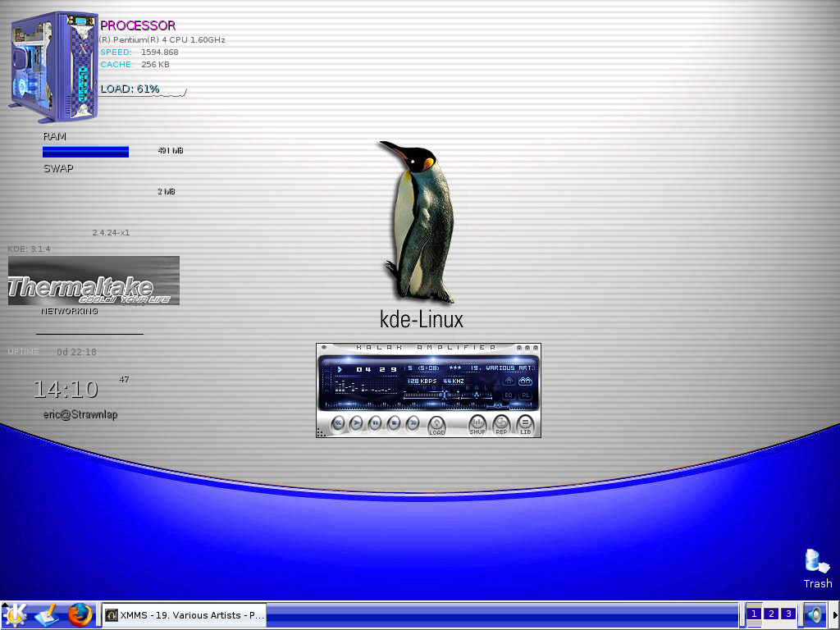Click the PROCESSOR heading
The height and width of the screenshot is (630, 840).
coord(138,25)
